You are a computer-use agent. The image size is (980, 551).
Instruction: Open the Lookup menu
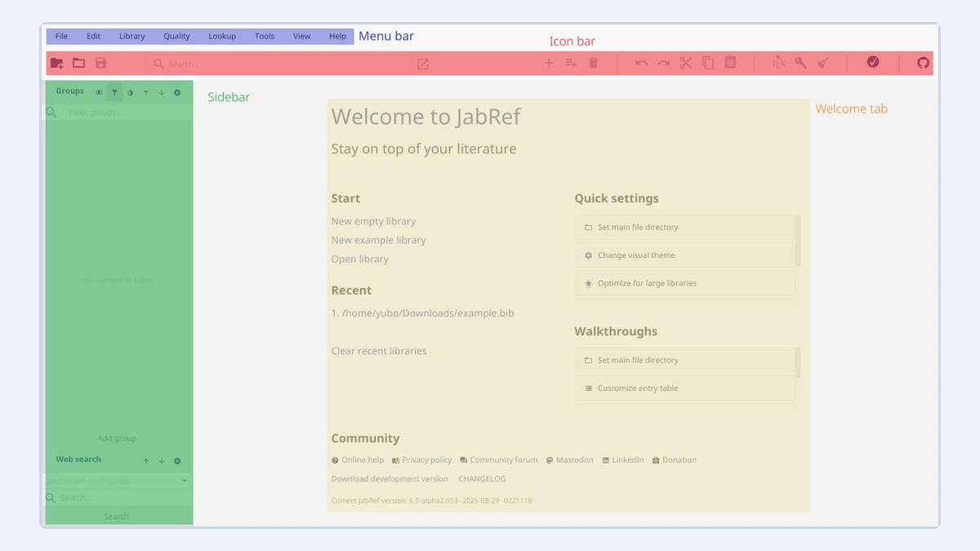(222, 37)
